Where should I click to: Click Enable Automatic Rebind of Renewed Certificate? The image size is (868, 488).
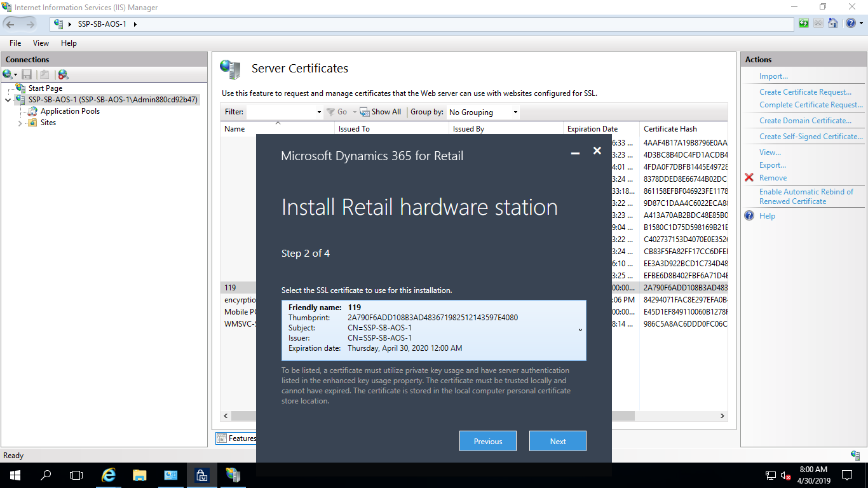806,196
